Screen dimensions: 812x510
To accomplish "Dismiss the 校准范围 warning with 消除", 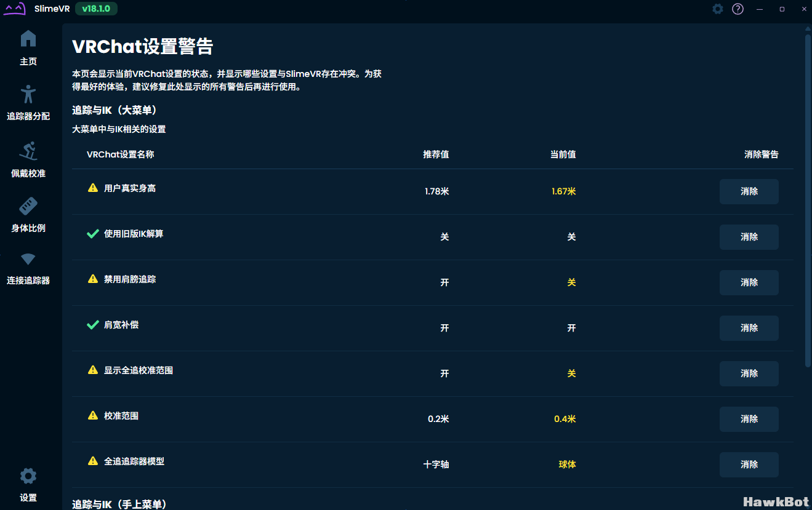I will [749, 419].
